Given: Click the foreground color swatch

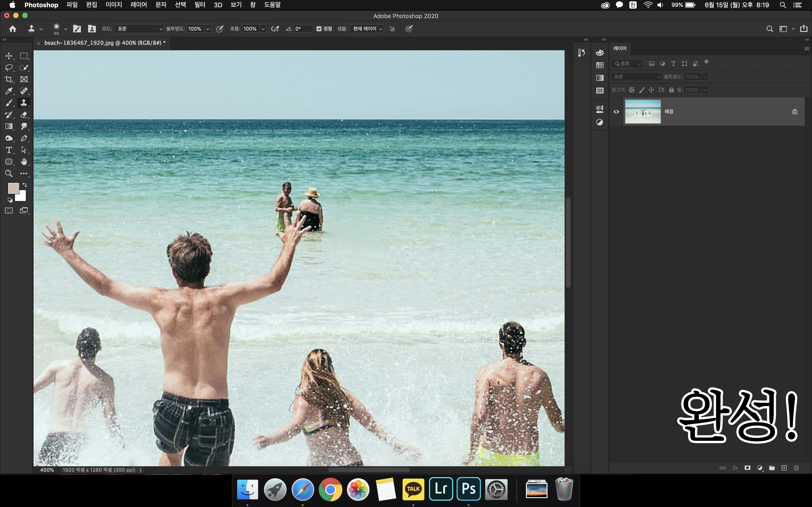Looking at the screenshot, I should pos(13,188).
